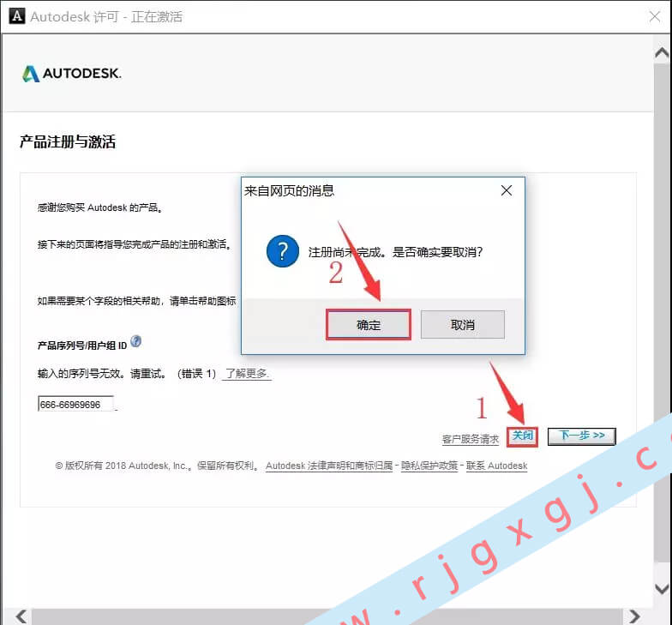Click the vertical scrollbar down arrow
Screen dimensions: 672x625
(x=662, y=588)
